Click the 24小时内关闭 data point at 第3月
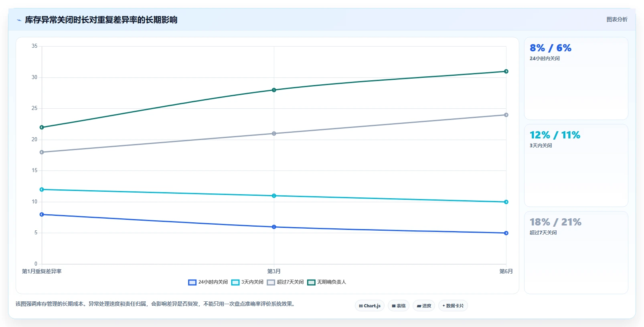Screen dimensions: 644x327 point(274,227)
